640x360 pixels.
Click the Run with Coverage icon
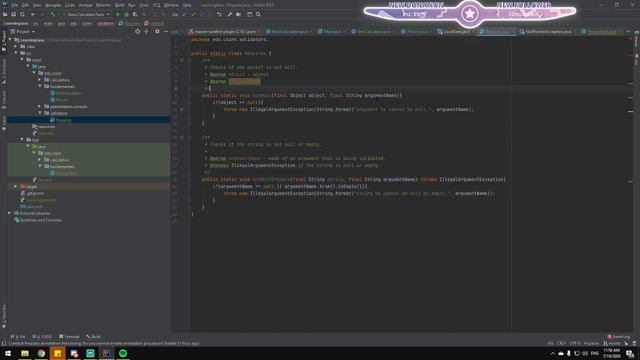[135, 14]
